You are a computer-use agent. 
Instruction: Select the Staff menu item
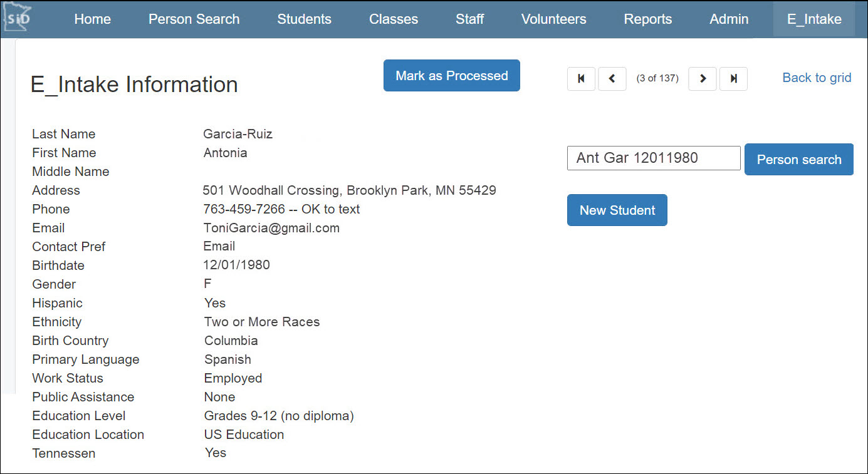tap(469, 19)
